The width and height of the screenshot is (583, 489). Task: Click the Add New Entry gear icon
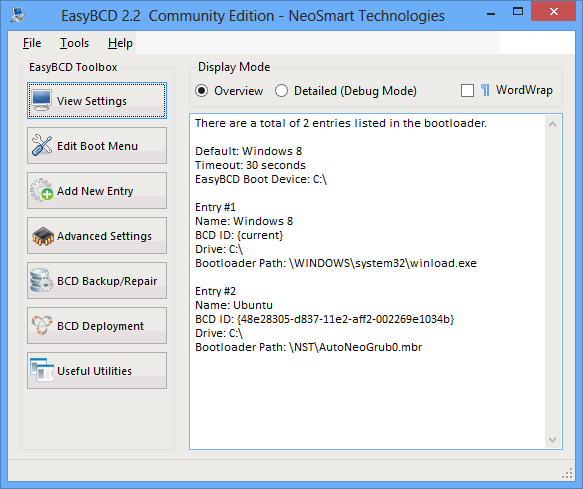(x=42, y=190)
